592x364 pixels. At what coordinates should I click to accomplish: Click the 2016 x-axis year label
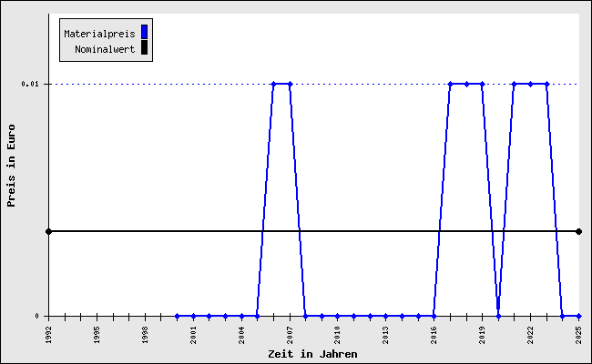point(434,335)
